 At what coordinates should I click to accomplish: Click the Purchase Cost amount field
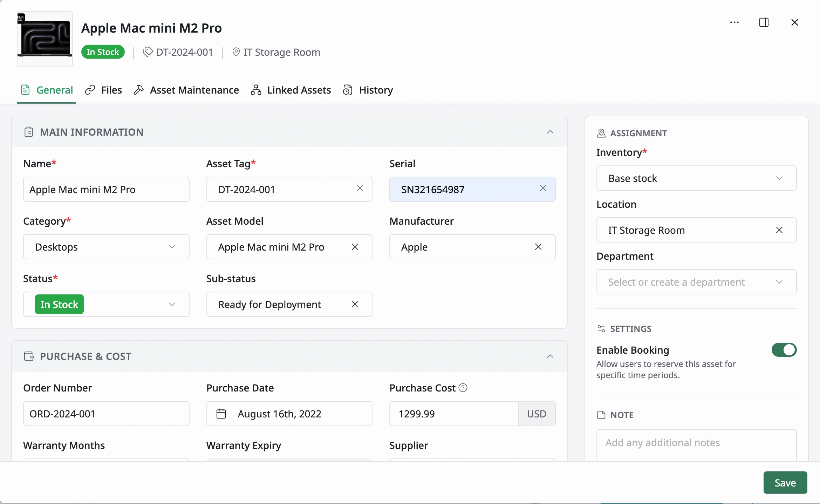454,414
